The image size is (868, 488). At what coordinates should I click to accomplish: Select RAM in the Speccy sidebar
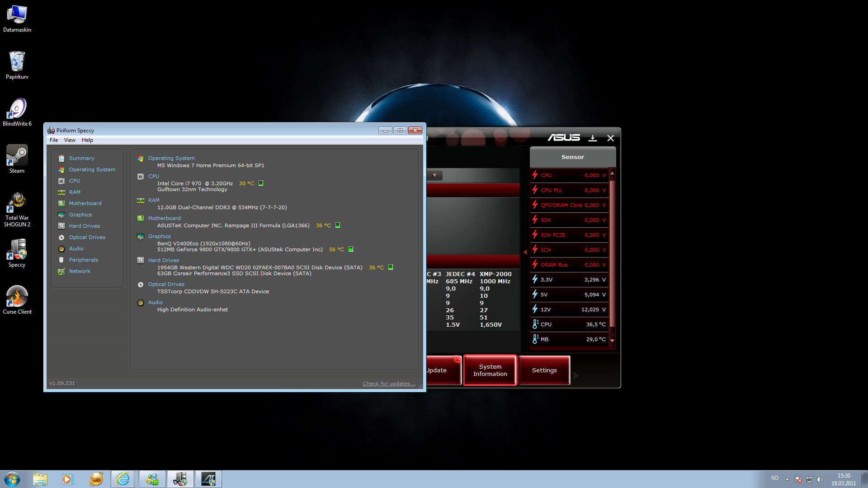coord(75,192)
